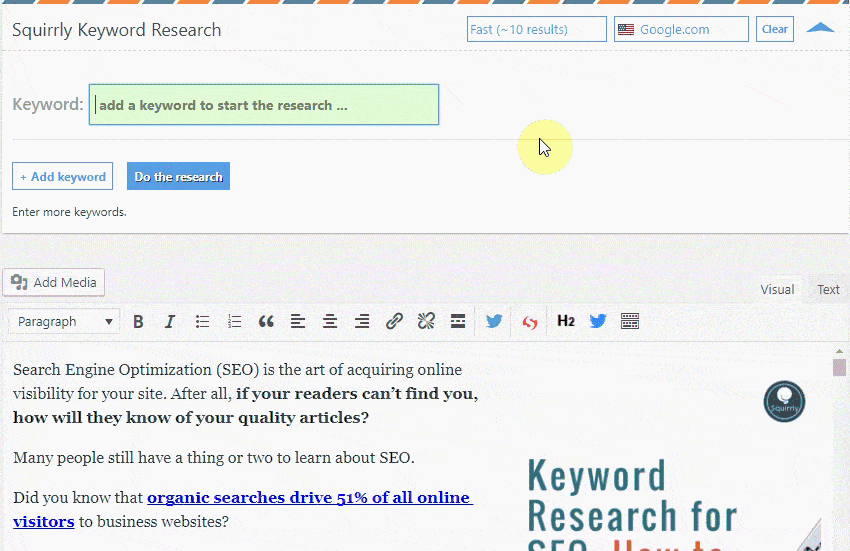Insert a numbered list
The width and height of the screenshot is (850, 551).
coord(234,322)
